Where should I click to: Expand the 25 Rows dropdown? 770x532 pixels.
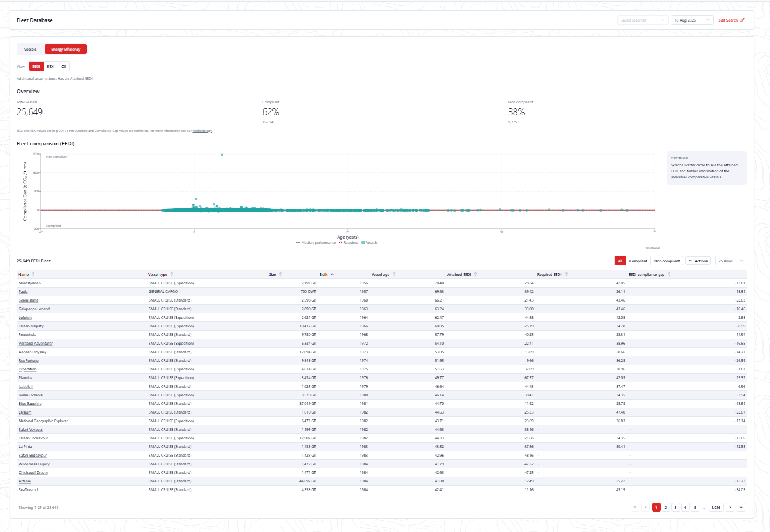coord(731,261)
